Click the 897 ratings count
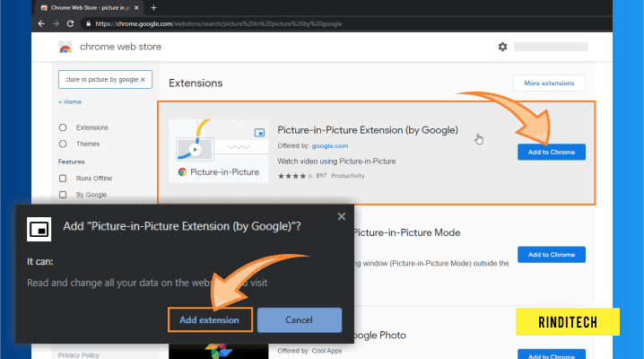 point(321,176)
